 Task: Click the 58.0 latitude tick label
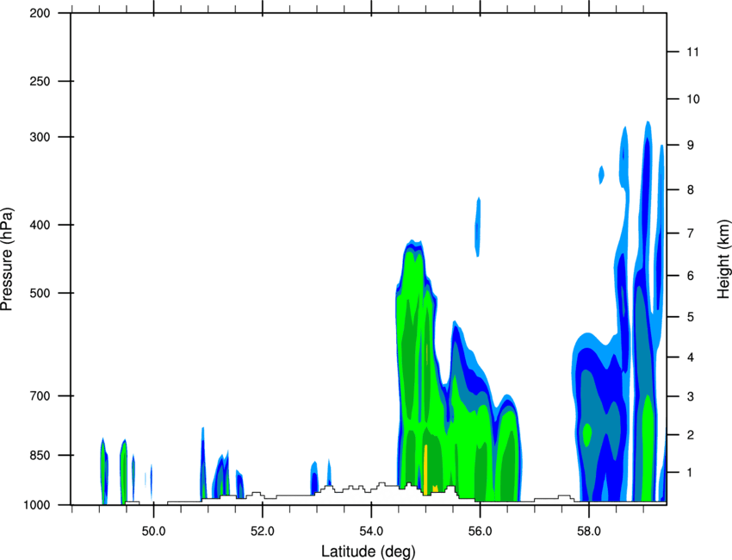pos(589,532)
